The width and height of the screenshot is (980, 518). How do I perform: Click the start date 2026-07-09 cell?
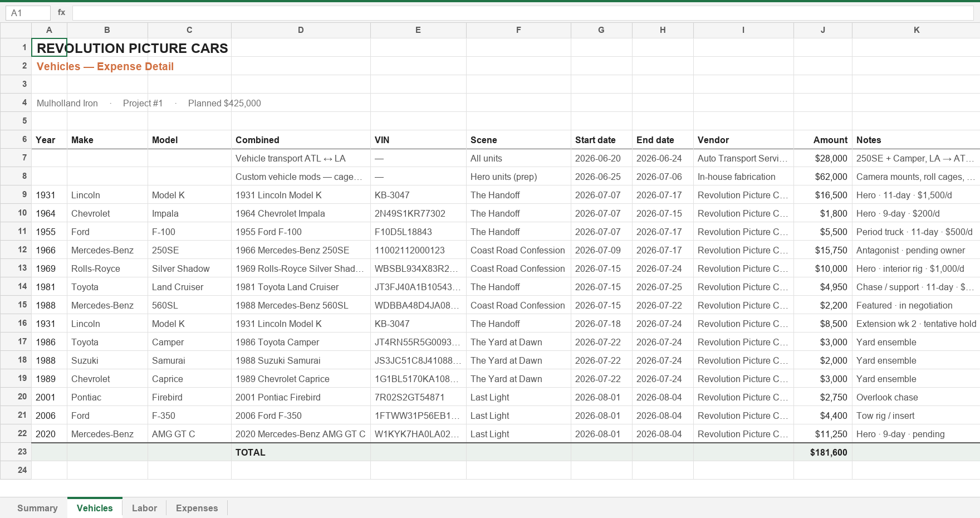point(601,250)
